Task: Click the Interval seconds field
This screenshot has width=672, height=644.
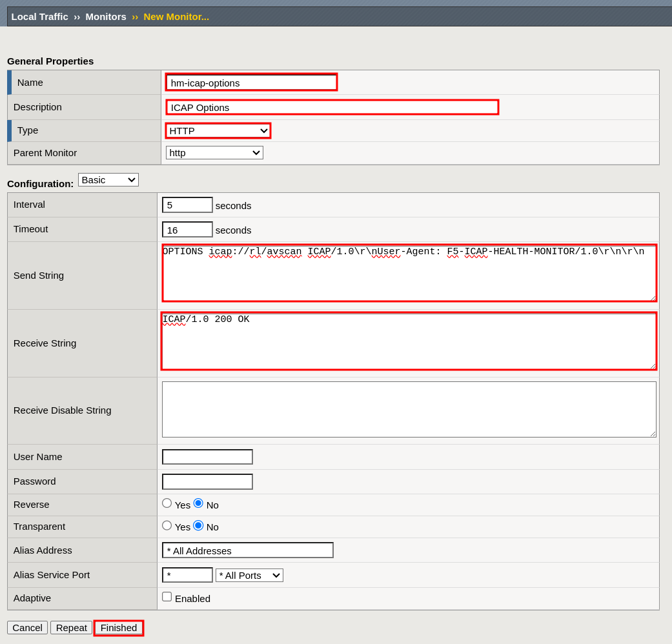Action: pos(187,205)
